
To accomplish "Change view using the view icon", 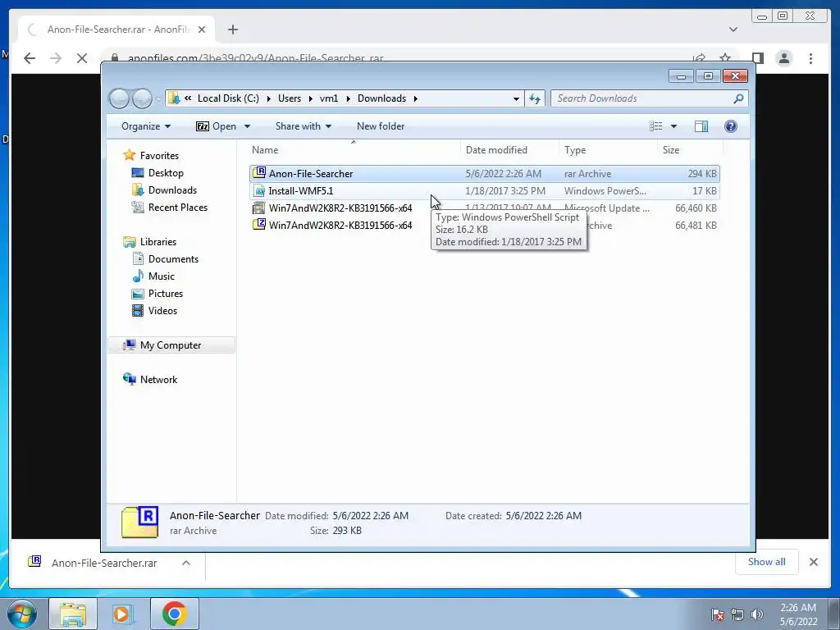I will (655, 126).
